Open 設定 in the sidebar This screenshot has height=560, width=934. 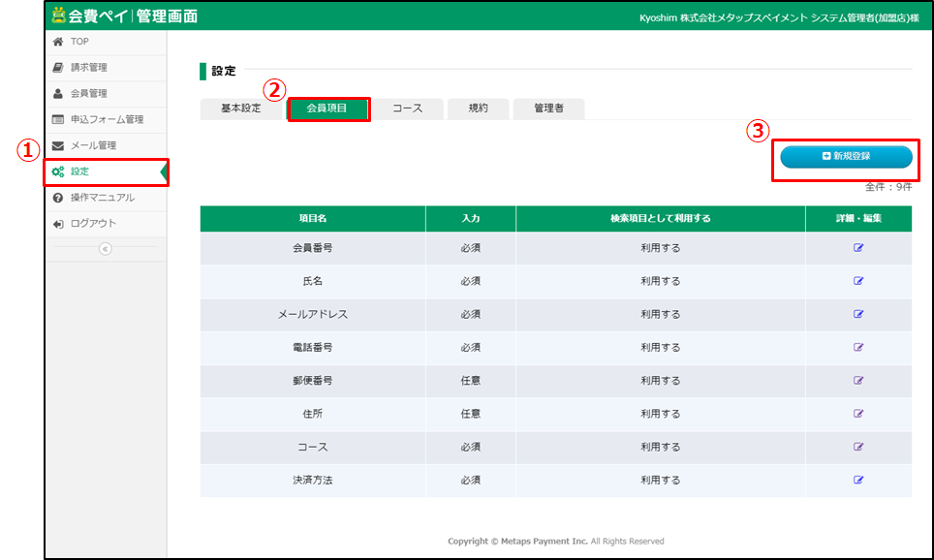pos(79,171)
